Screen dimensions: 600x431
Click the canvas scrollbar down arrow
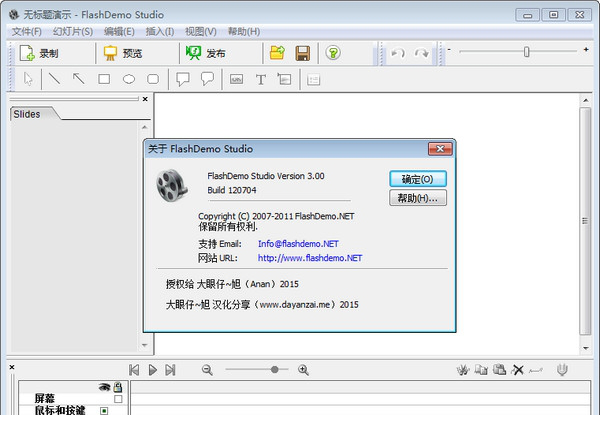pyautogui.click(x=585, y=348)
